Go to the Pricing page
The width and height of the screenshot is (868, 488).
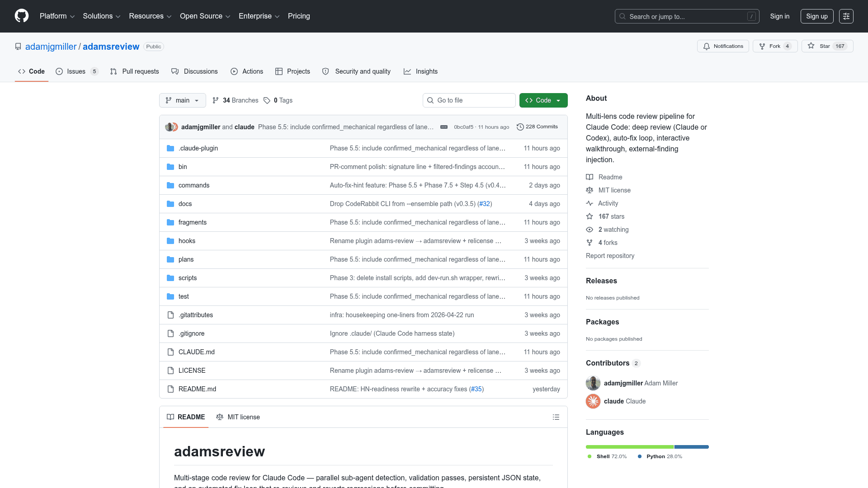click(299, 16)
